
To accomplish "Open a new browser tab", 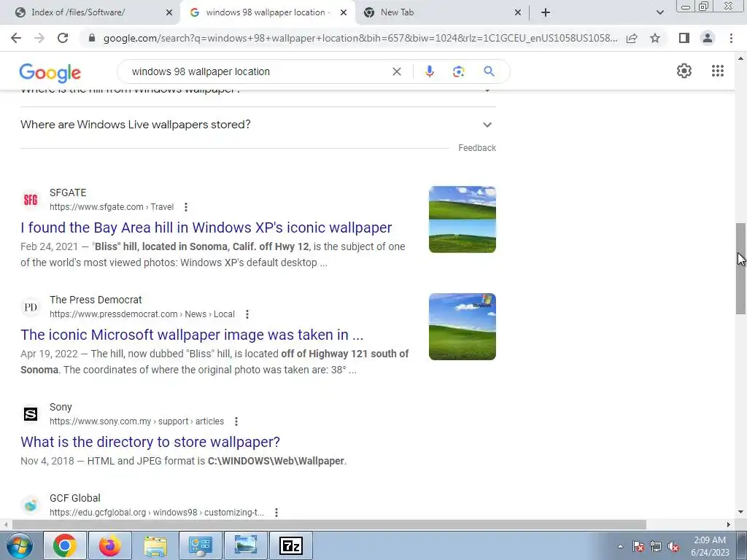I will [x=546, y=12].
